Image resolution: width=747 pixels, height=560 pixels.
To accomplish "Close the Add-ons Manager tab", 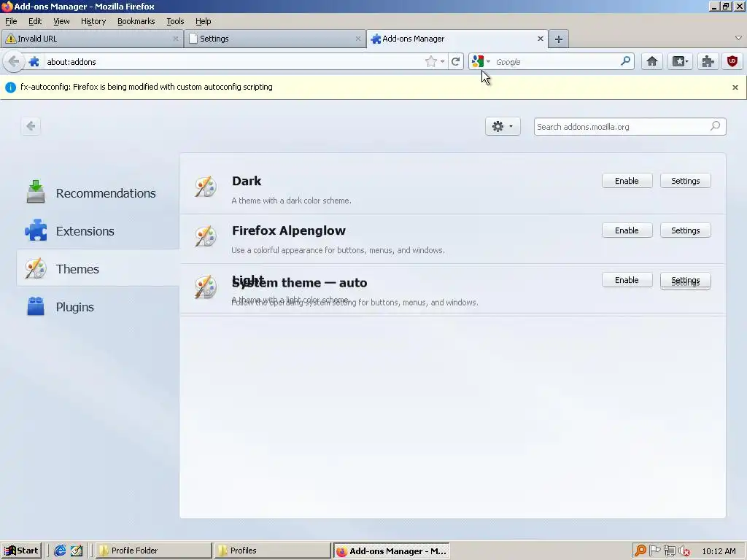I will click(x=541, y=39).
